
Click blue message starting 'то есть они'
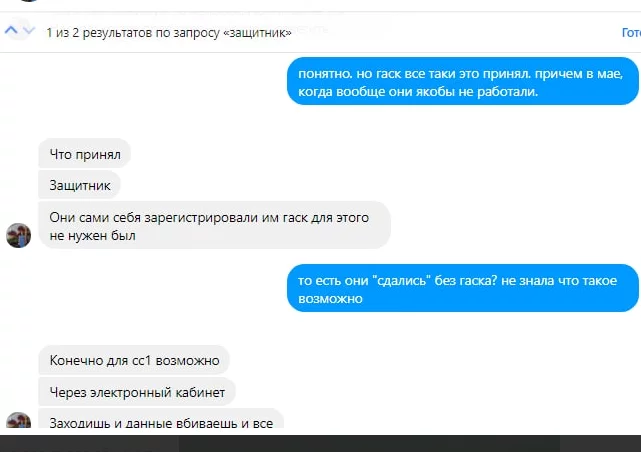pos(463,289)
